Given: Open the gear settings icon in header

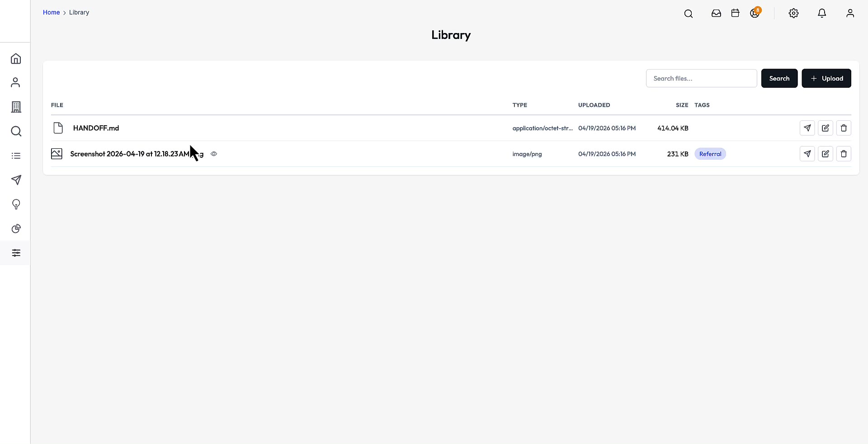Looking at the screenshot, I should 793,13.
